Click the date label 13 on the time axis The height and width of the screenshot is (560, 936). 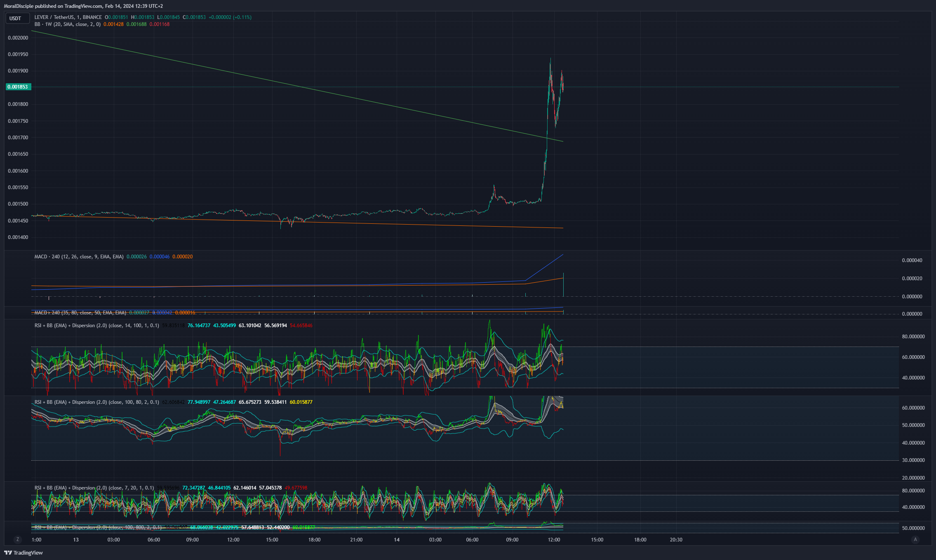(76, 540)
